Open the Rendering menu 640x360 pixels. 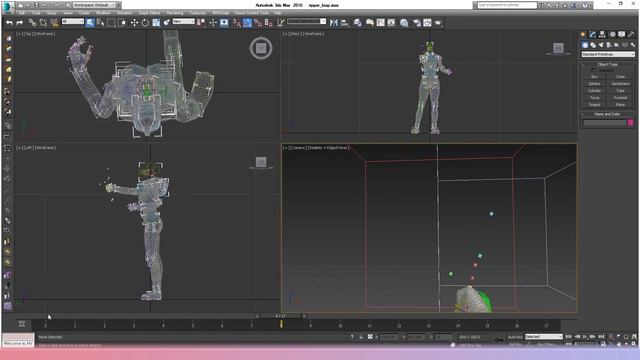tap(175, 13)
